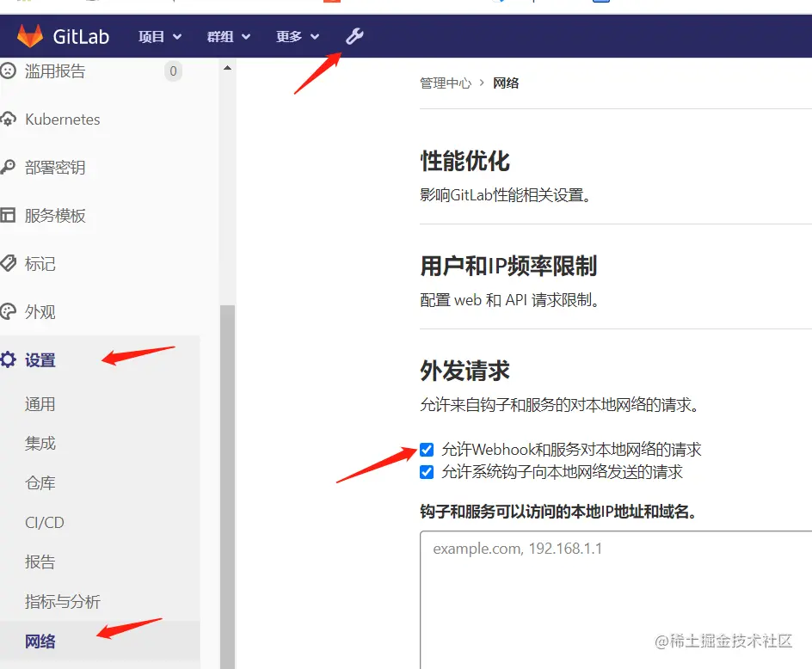The image size is (812, 669).
Task: Click the 网络 breadcrumb
Action: point(506,83)
